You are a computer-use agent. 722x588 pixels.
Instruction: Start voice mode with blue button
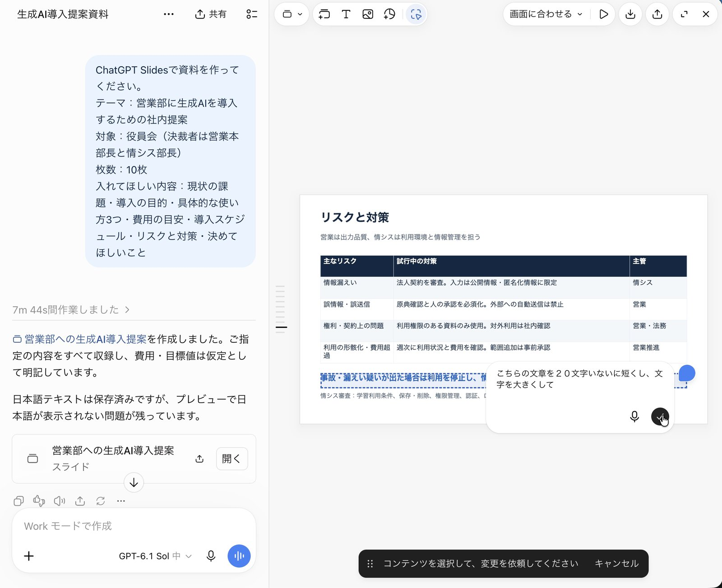[239, 556]
